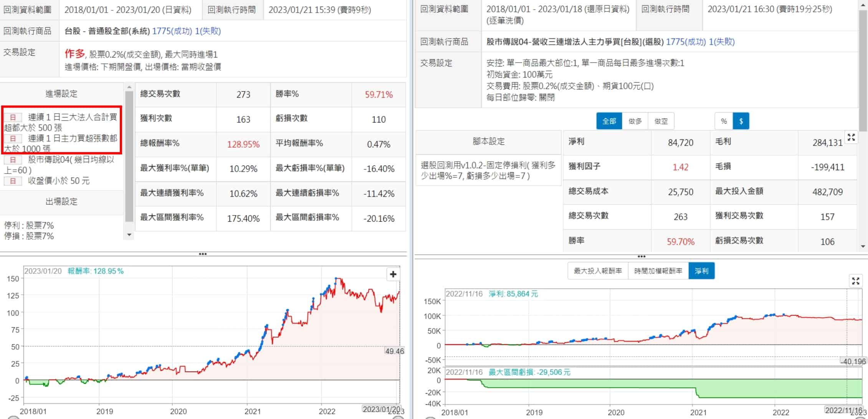Switch statistics display to percent (%)

[724, 121]
